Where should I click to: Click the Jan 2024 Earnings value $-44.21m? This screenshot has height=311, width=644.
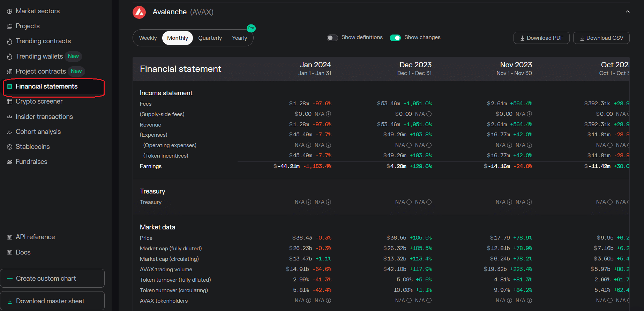(286, 166)
